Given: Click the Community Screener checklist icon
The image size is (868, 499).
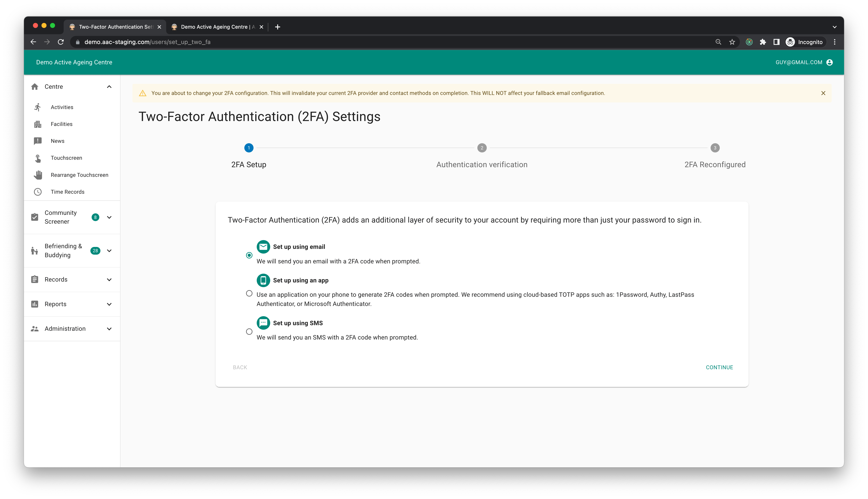Looking at the screenshot, I should pyautogui.click(x=35, y=217).
